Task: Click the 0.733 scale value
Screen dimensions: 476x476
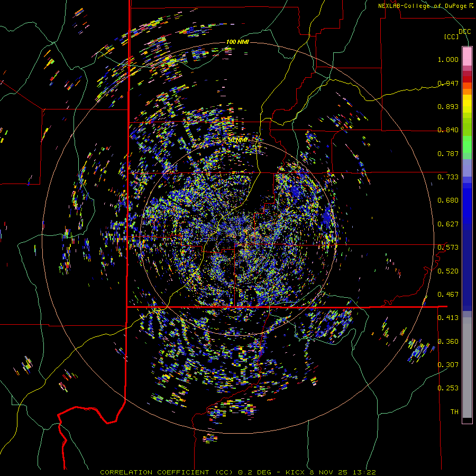Action: coord(448,177)
